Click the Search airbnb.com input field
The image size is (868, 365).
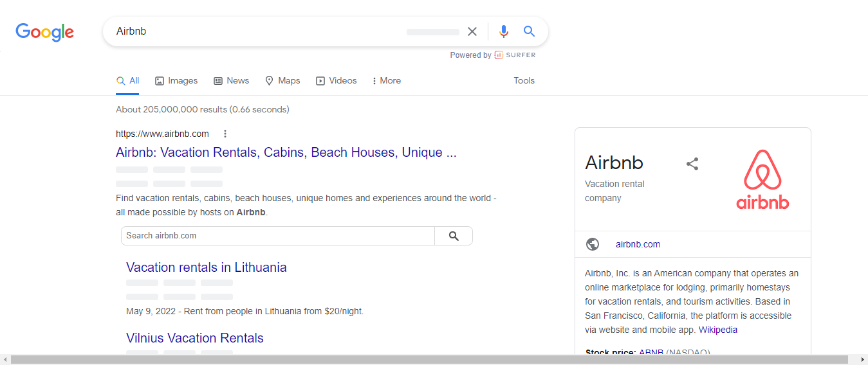tap(278, 236)
